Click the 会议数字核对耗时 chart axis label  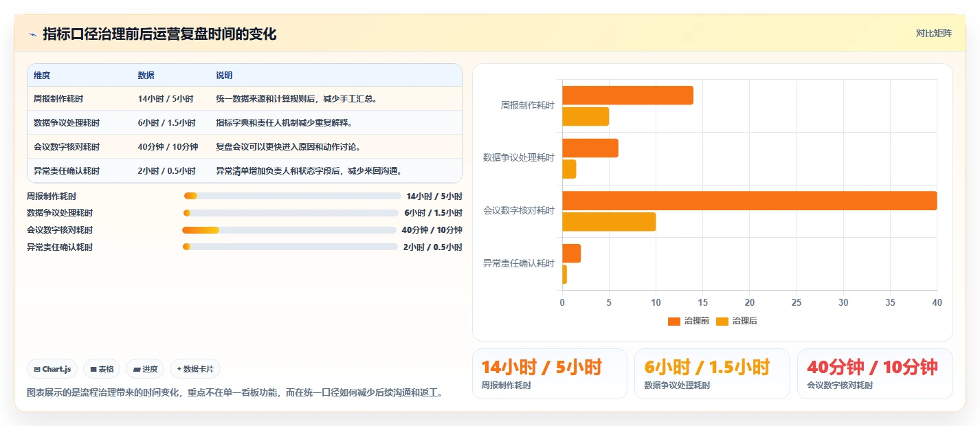point(519,210)
